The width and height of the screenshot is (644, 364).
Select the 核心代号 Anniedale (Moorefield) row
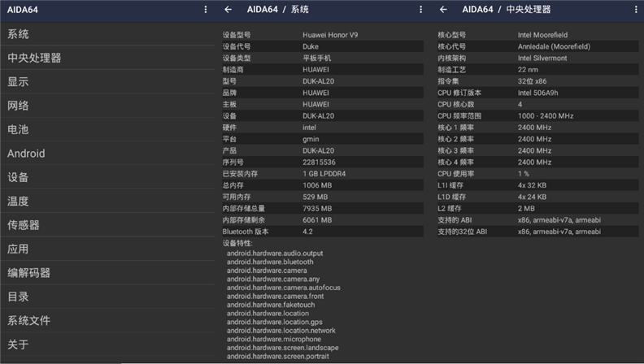[538, 46]
